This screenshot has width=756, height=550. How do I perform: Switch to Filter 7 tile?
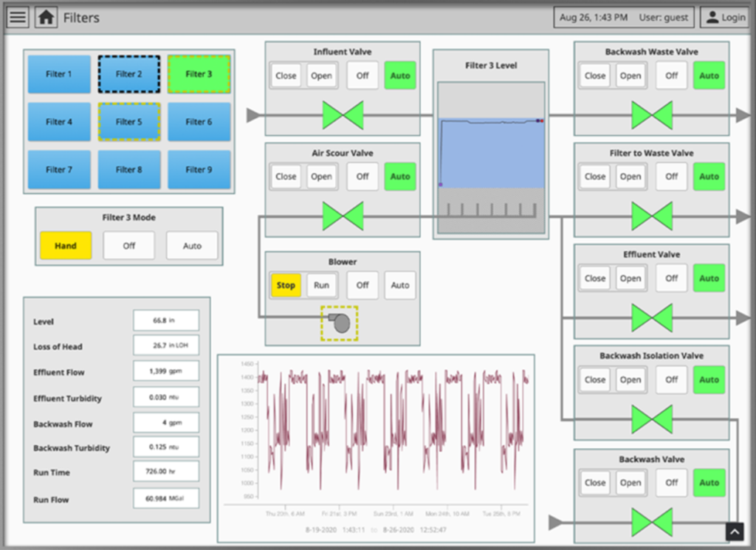[x=59, y=170]
